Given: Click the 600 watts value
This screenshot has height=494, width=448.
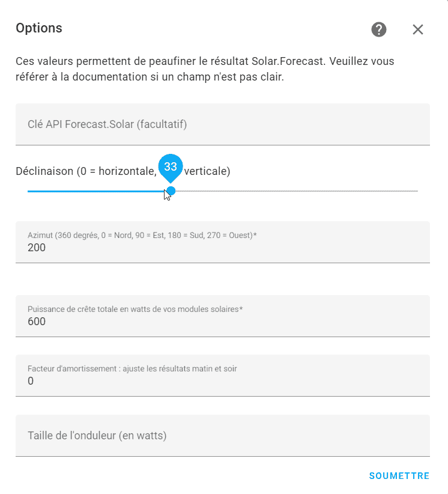Looking at the screenshot, I should pyautogui.click(x=37, y=322).
